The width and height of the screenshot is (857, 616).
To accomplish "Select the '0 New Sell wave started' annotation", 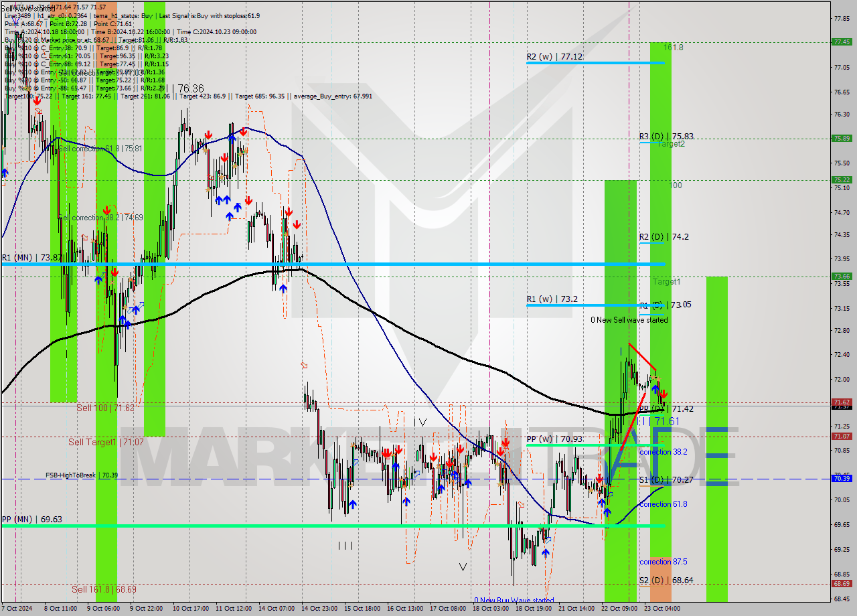I will click(629, 320).
